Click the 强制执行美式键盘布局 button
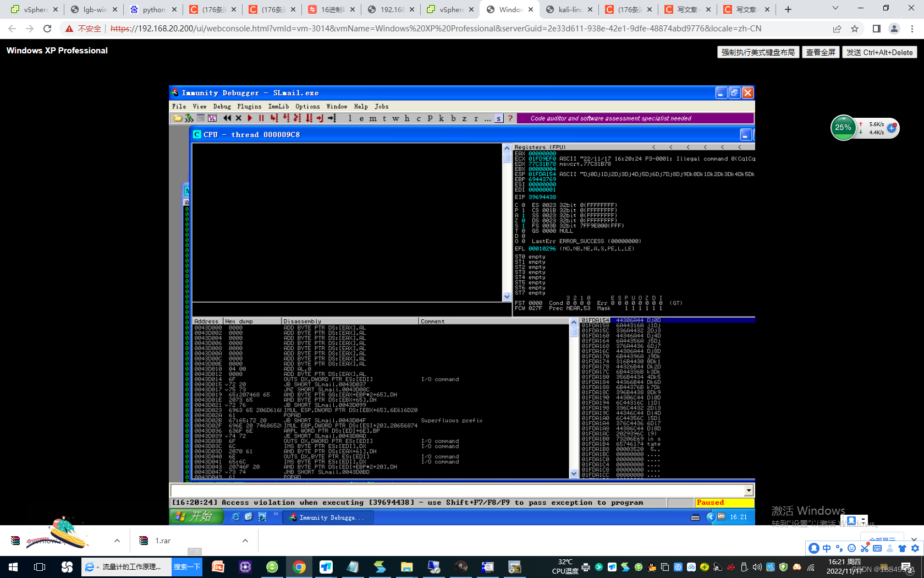The height and width of the screenshot is (578, 924). [758, 52]
